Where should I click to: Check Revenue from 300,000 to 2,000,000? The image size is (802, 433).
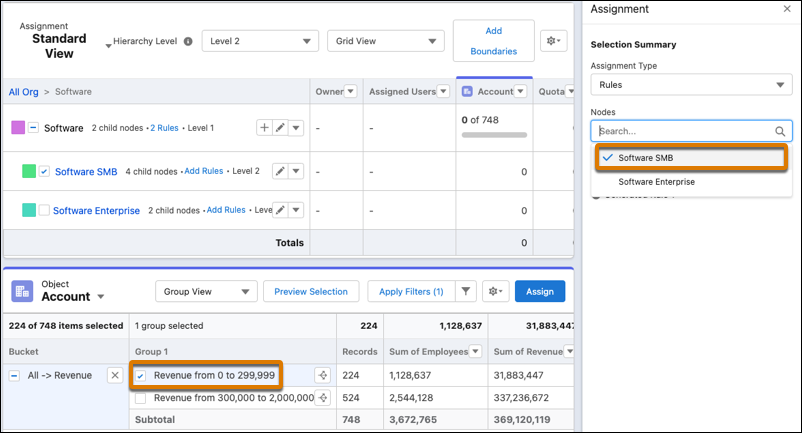[x=141, y=398]
